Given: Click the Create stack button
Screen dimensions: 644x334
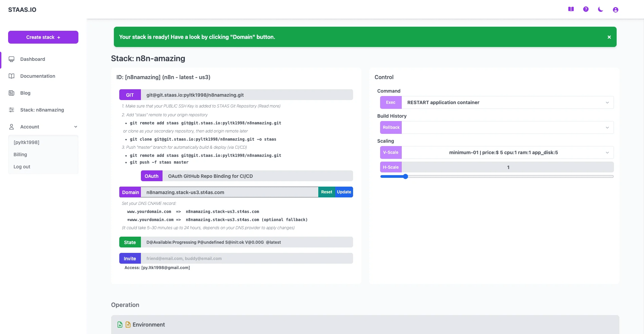Looking at the screenshot, I should click(x=43, y=37).
